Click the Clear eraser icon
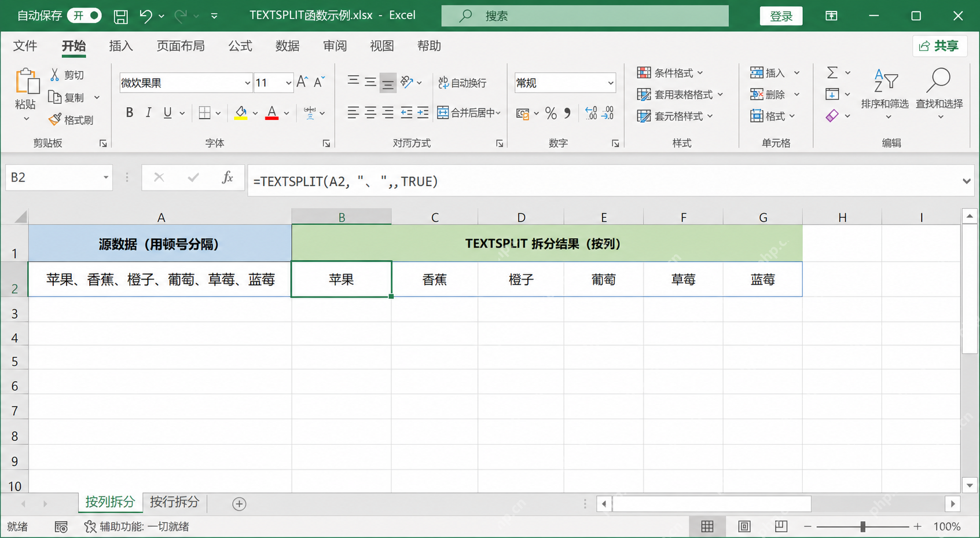The height and width of the screenshot is (538, 980). point(832,116)
